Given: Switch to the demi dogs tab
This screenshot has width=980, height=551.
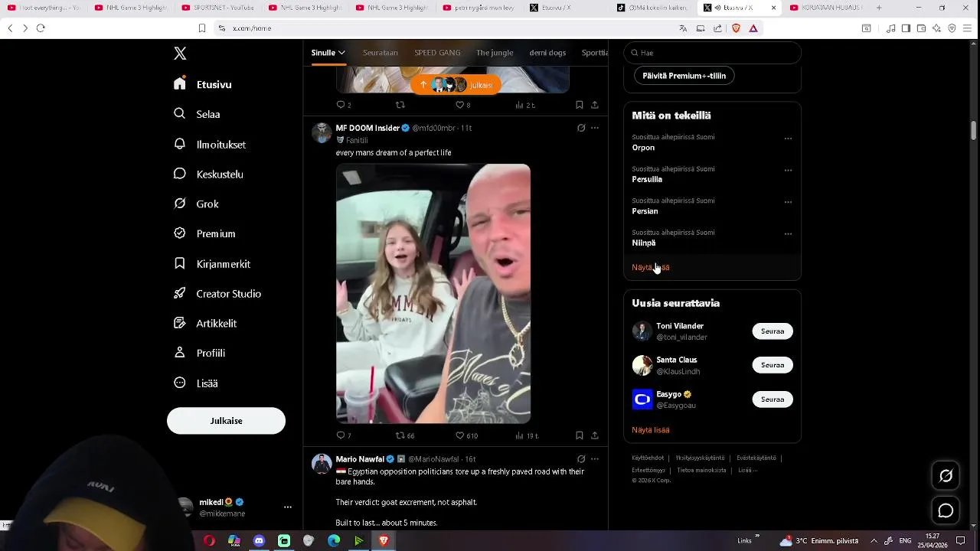Looking at the screenshot, I should point(547,53).
